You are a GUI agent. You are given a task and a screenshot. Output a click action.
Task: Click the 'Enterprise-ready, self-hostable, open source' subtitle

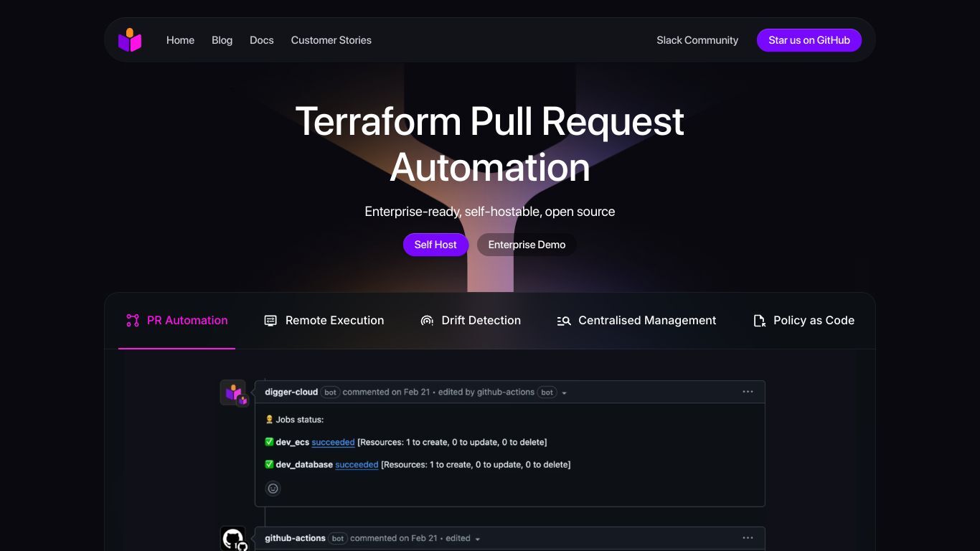[x=490, y=212]
